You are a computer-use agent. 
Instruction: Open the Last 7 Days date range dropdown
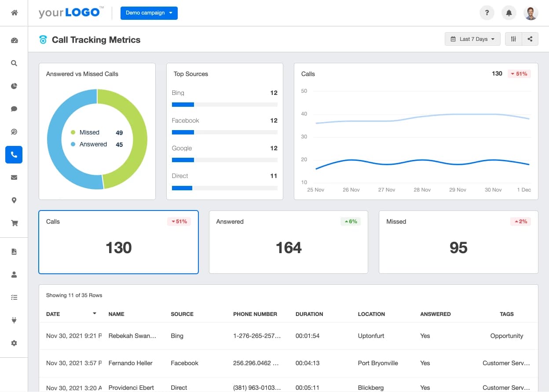[x=472, y=39]
